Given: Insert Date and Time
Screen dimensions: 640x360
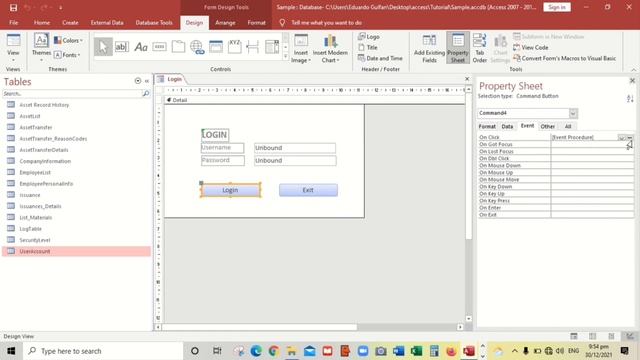Looking at the screenshot, I should click(380, 58).
